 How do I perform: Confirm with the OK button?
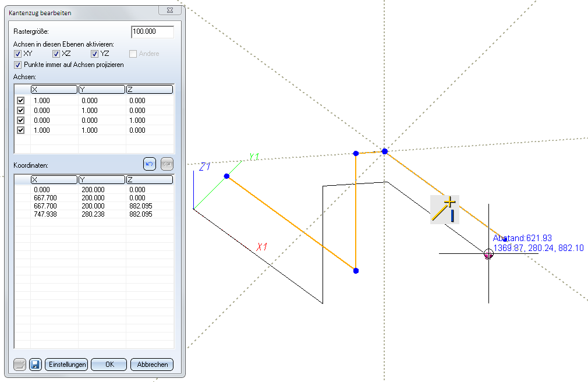(109, 365)
